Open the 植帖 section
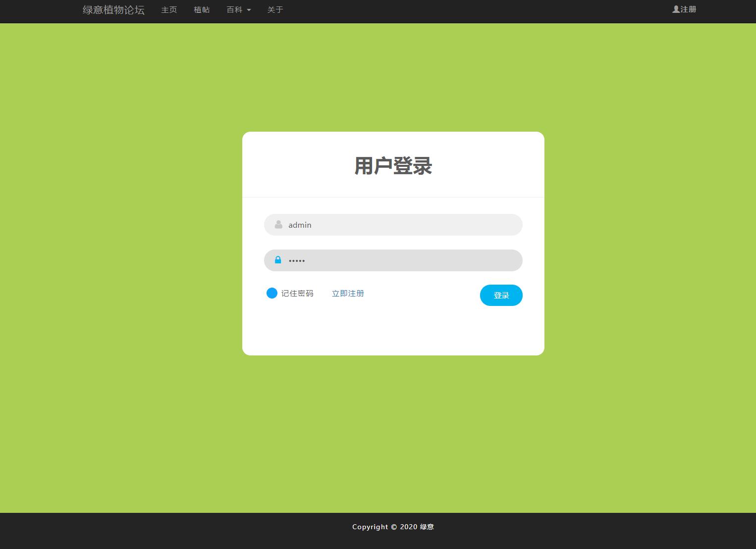The width and height of the screenshot is (756, 549). (202, 10)
